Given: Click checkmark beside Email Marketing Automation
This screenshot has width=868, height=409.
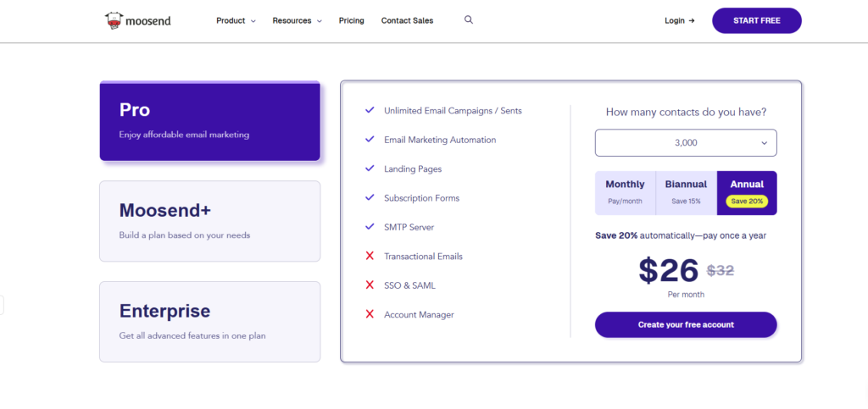Looking at the screenshot, I should click(x=370, y=140).
